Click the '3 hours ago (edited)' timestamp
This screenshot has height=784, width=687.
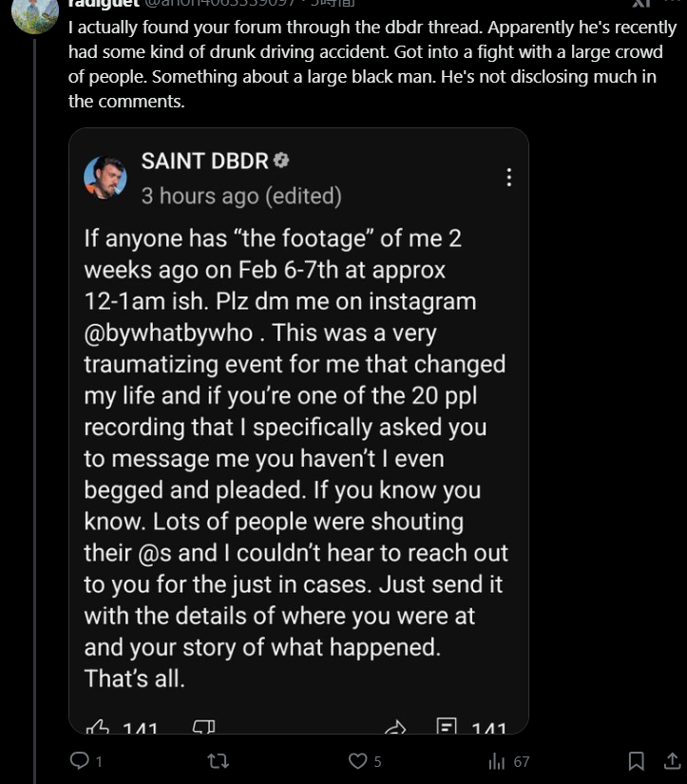[241, 196]
